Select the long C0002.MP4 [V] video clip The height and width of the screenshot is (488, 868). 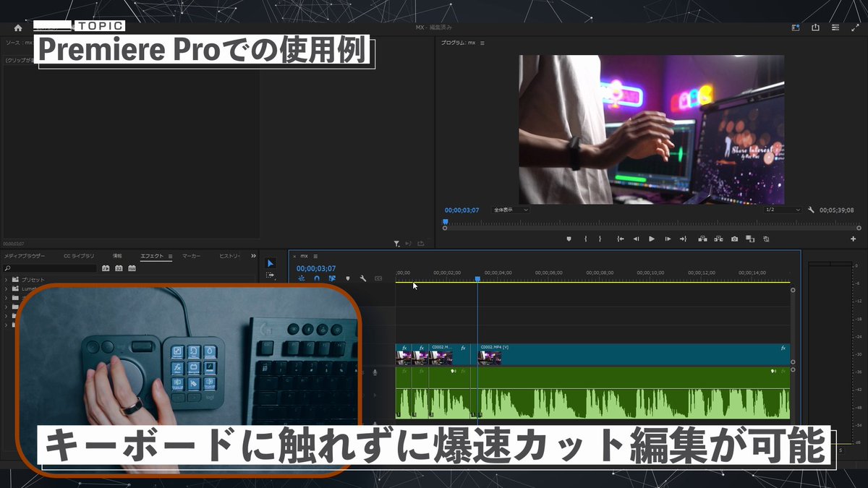(634, 354)
